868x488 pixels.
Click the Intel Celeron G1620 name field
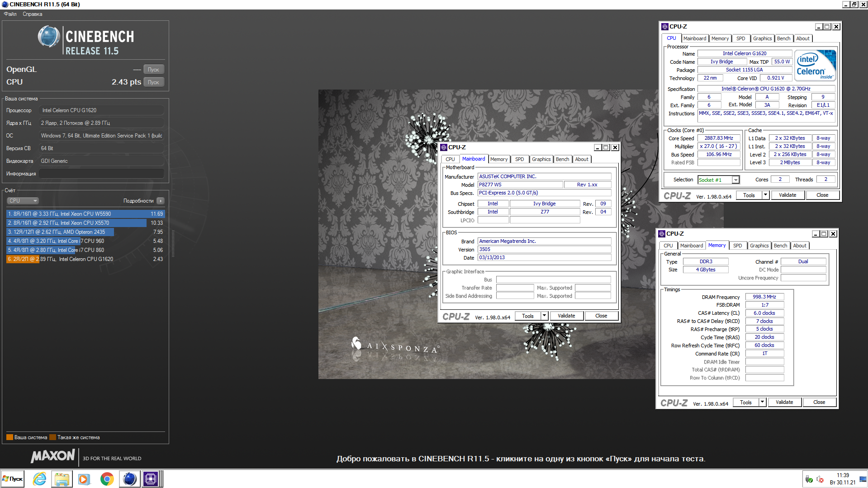click(x=745, y=53)
